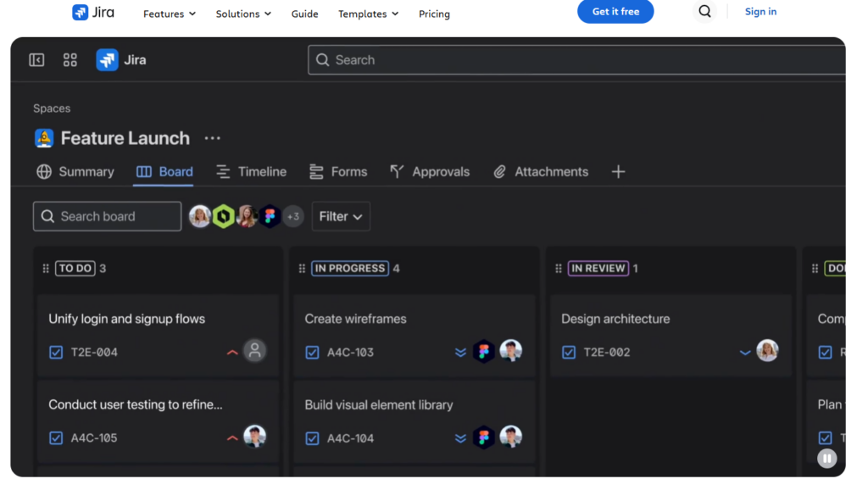Click the Jira logo in the website header
This screenshot has width=868, height=490.
pyautogui.click(x=93, y=12)
